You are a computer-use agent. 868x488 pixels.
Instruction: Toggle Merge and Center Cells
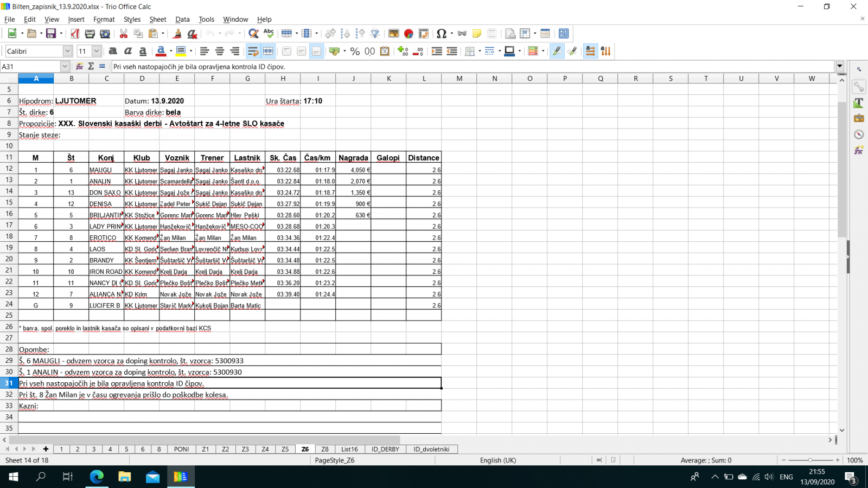pos(268,51)
